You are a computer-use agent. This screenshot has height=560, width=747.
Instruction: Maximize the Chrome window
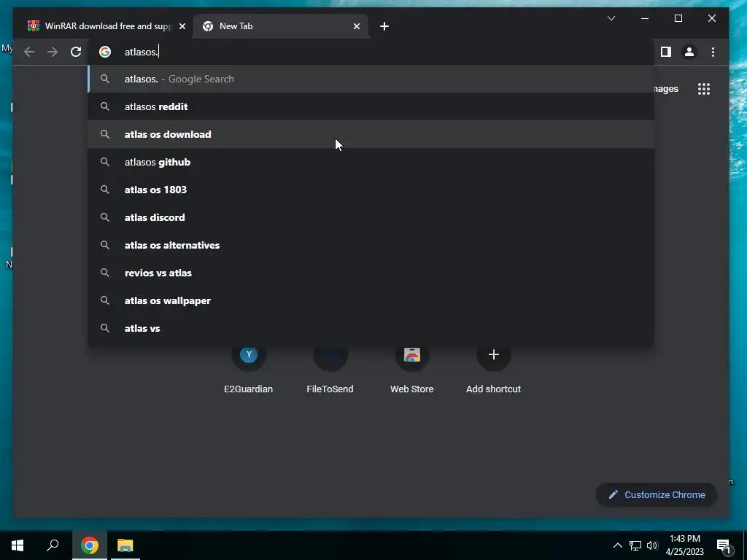678,18
